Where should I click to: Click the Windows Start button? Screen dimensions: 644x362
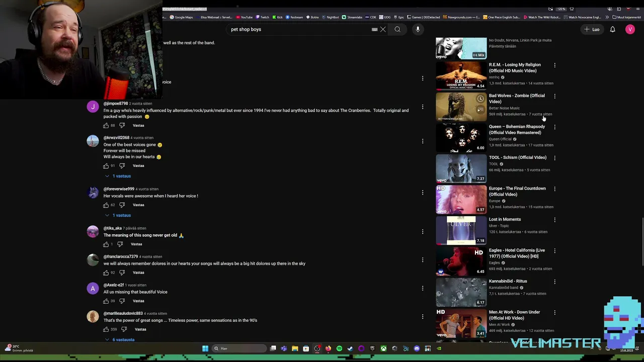pos(205,348)
